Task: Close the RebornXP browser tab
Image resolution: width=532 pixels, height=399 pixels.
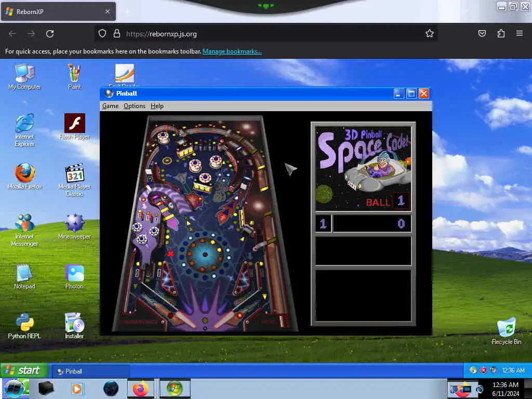Action: (x=108, y=11)
